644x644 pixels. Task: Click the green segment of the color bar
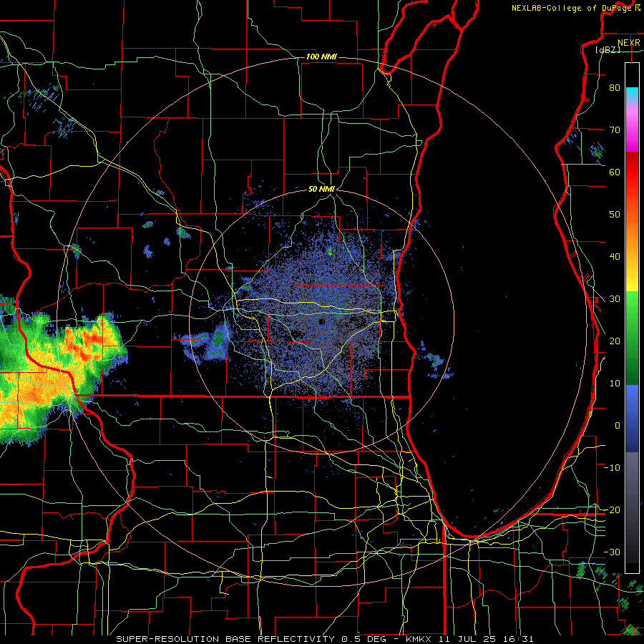pos(632,338)
